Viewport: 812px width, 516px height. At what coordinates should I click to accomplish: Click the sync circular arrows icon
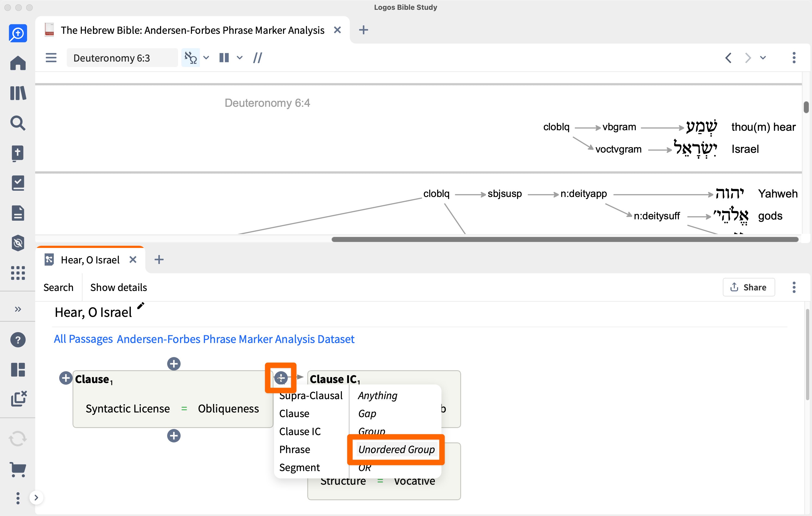click(x=18, y=439)
